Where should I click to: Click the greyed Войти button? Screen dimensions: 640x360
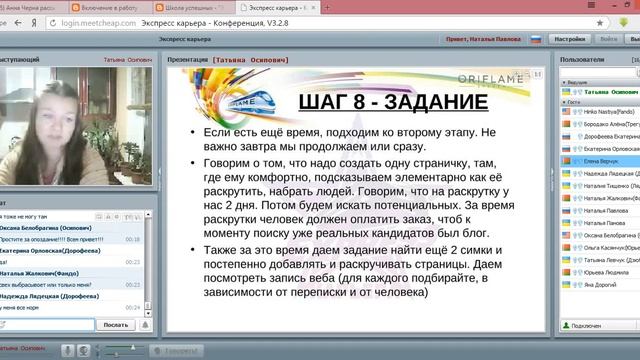[x=609, y=39]
